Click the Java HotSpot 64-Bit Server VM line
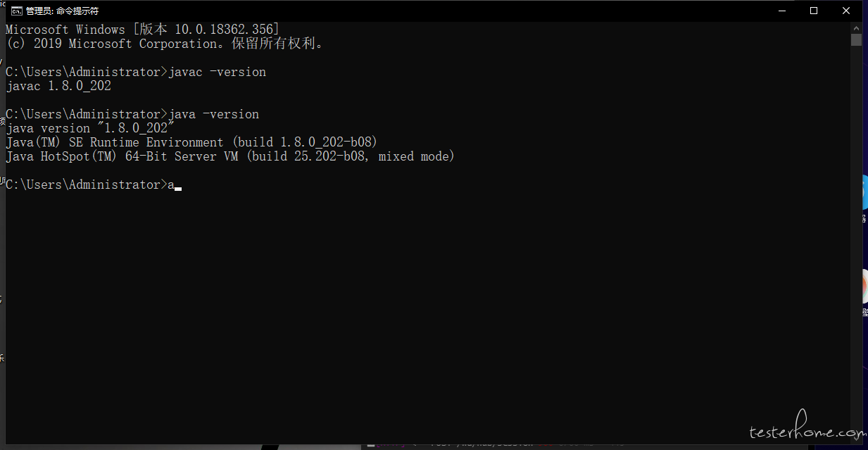The height and width of the screenshot is (450, 868). [230, 156]
